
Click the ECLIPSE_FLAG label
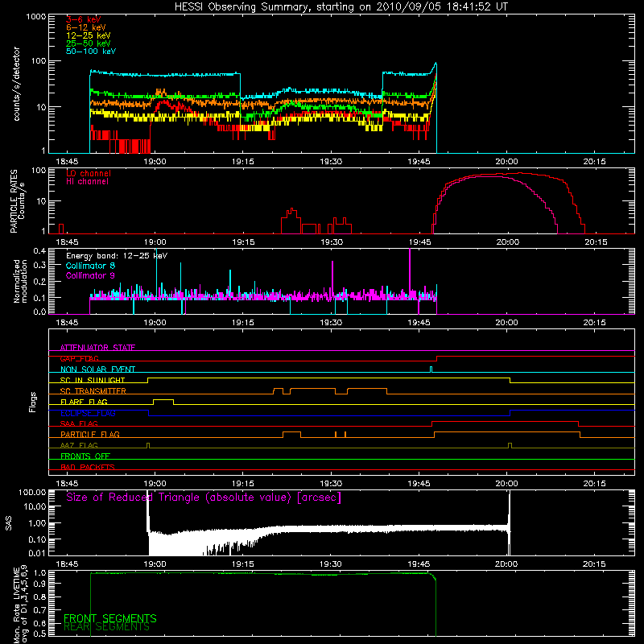point(88,413)
